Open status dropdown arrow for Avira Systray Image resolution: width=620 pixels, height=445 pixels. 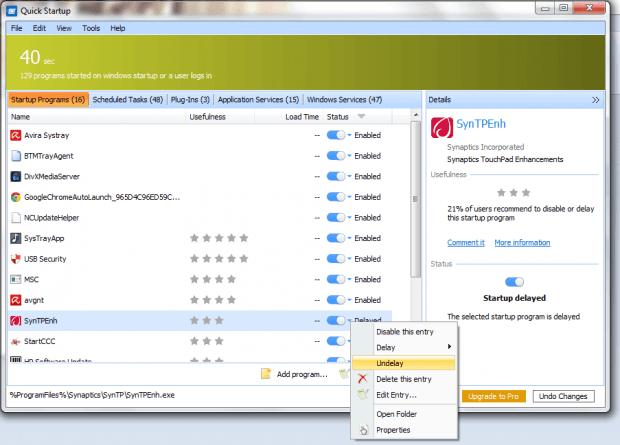(350, 135)
